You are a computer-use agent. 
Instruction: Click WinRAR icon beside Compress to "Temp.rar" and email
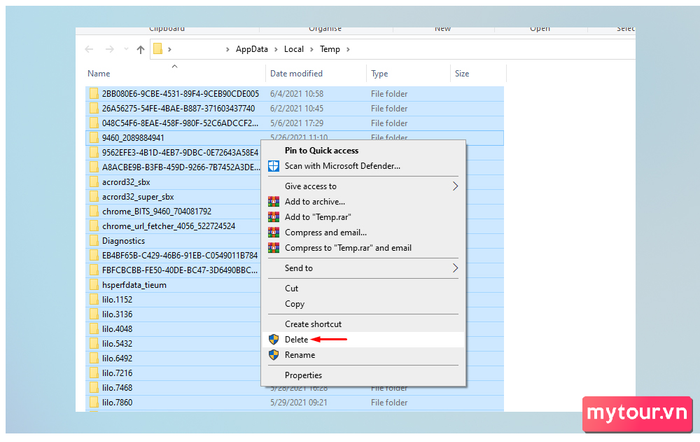click(274, 248)
